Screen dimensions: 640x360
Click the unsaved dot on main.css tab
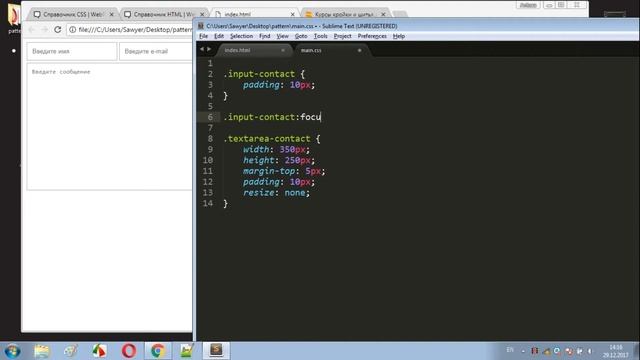tap(360, 50)
